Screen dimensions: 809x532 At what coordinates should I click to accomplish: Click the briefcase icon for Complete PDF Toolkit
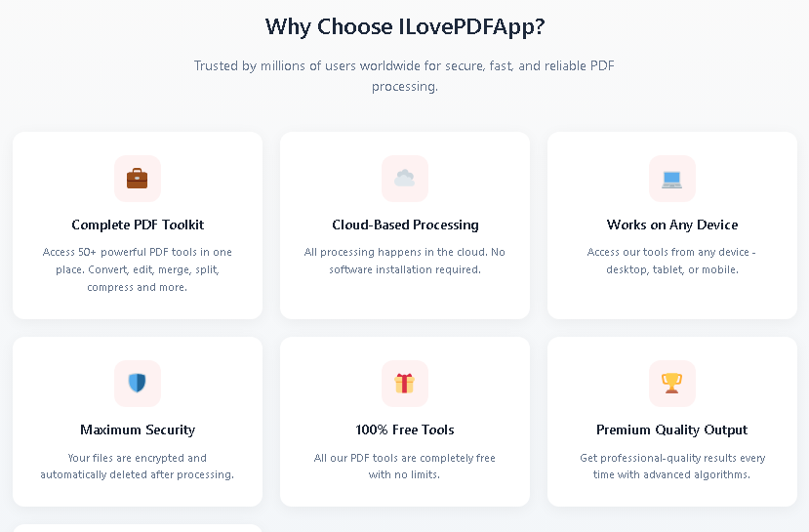138,179
